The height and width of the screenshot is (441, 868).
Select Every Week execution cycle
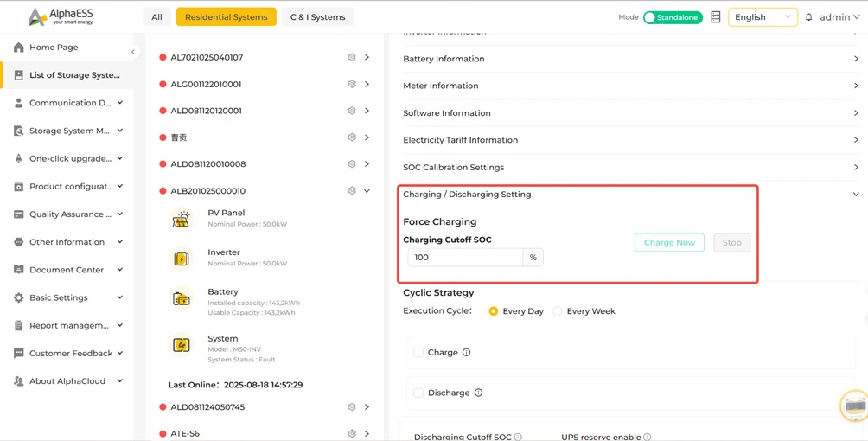(558, 311)
